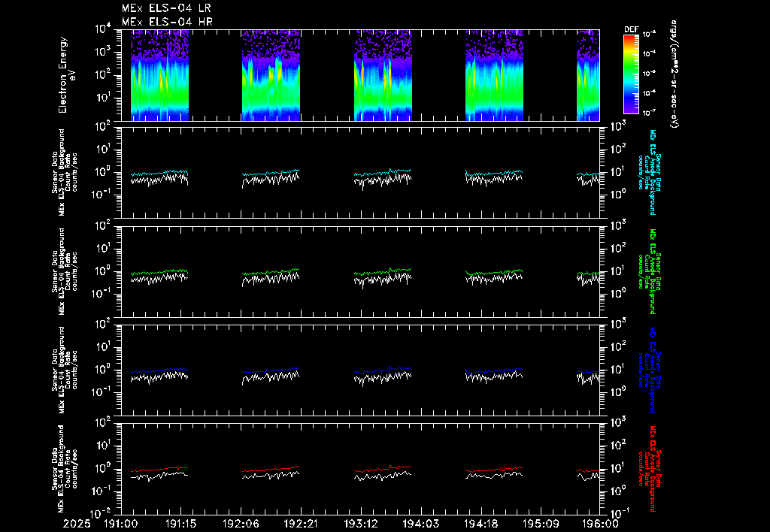Click the 10^4 tick on Electron Energy axis

pyautogui.click(x=104, y=29)
